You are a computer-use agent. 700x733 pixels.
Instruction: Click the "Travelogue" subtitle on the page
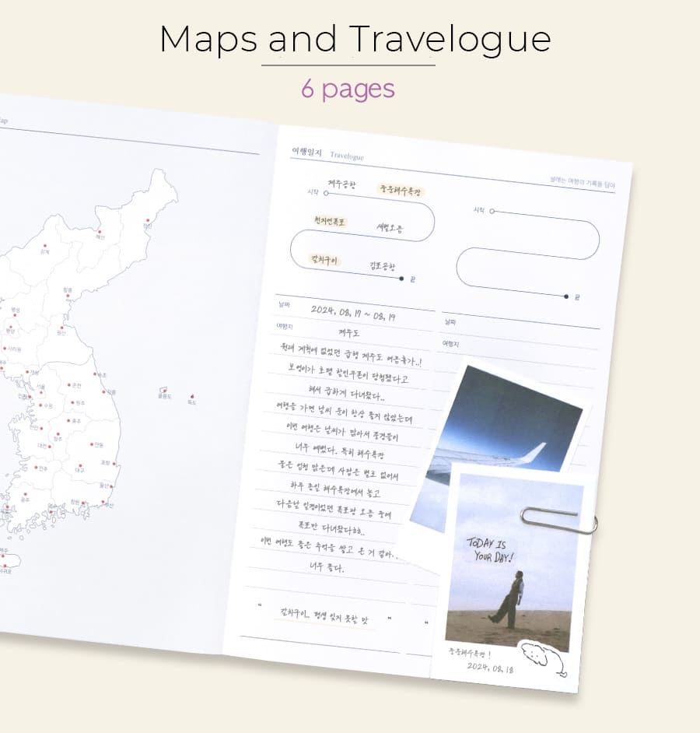point(347,156)
